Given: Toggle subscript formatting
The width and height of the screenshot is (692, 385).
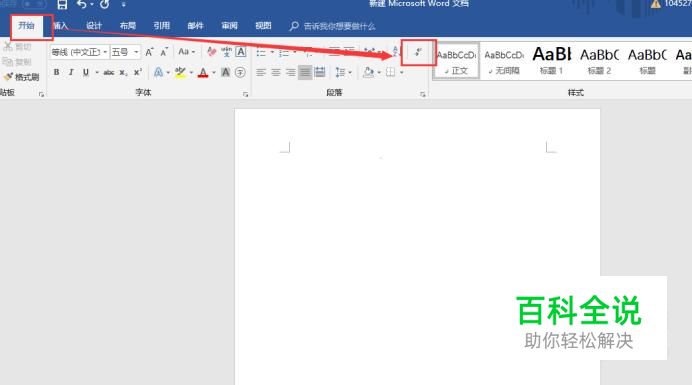Looking at the screenshot, I should [x=124, y=72].
